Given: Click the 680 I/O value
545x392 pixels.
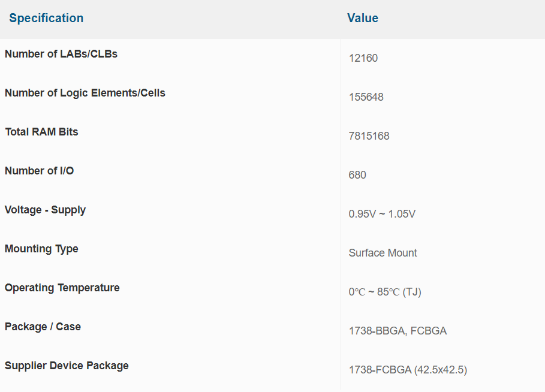Looking at the screenshot, I should 357,175.
